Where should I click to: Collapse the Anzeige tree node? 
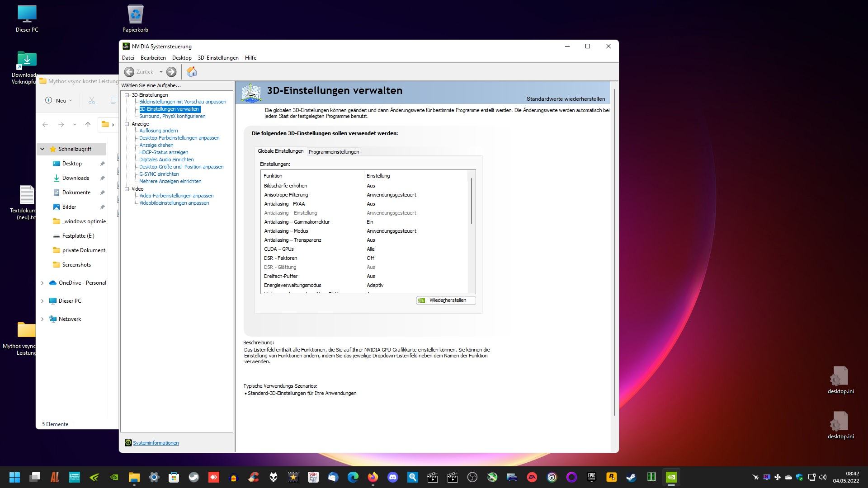click(127, 124)
